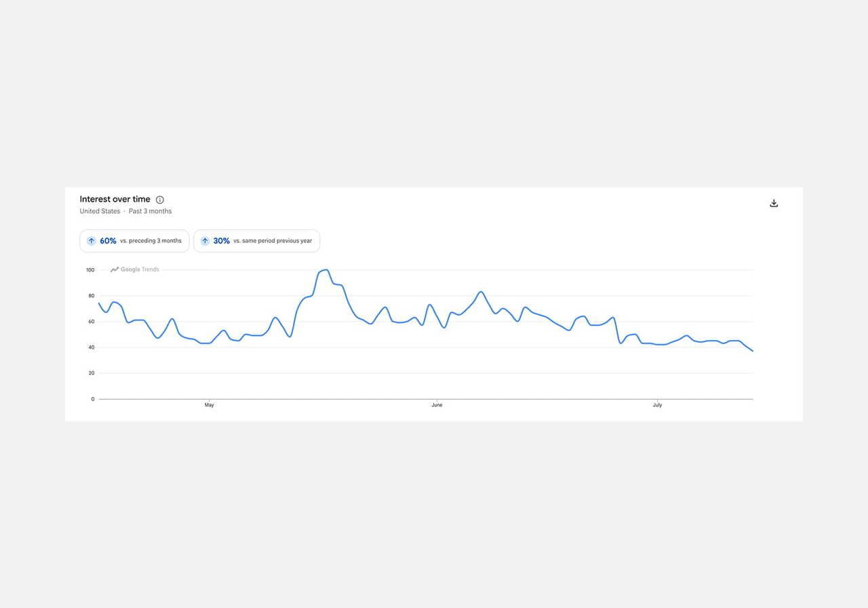The image size is (868, 608).
Task: Click the highest peak of the trend line
Action: [x=327, y=270]
